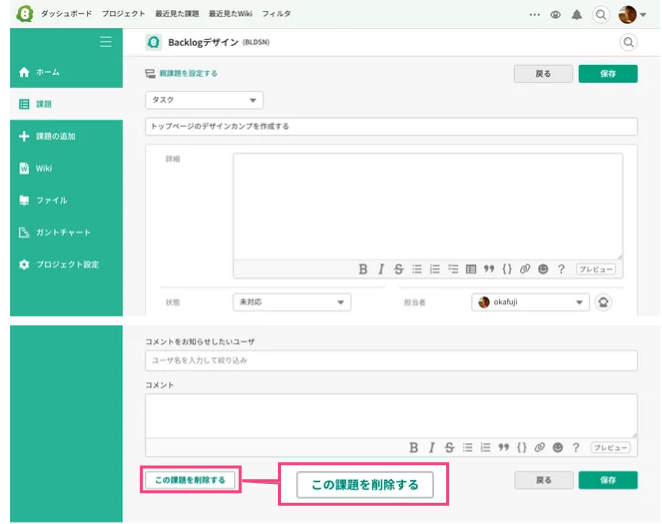Viewport: 662px width, 524px height.
Task: Click the bottom 保存 button
Action: coord(608,481)
